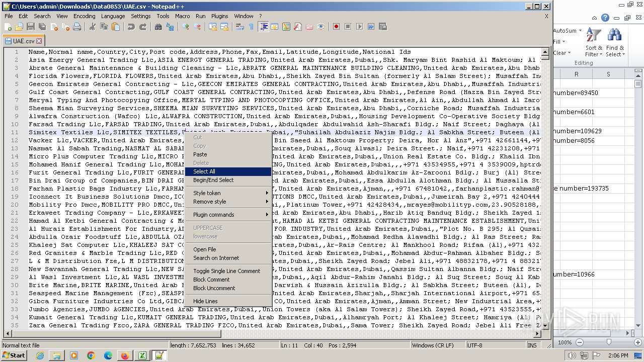This screenshot has width=644, height=362.
Task: Choose Block Comment in context menu
Action: point(228,280)
